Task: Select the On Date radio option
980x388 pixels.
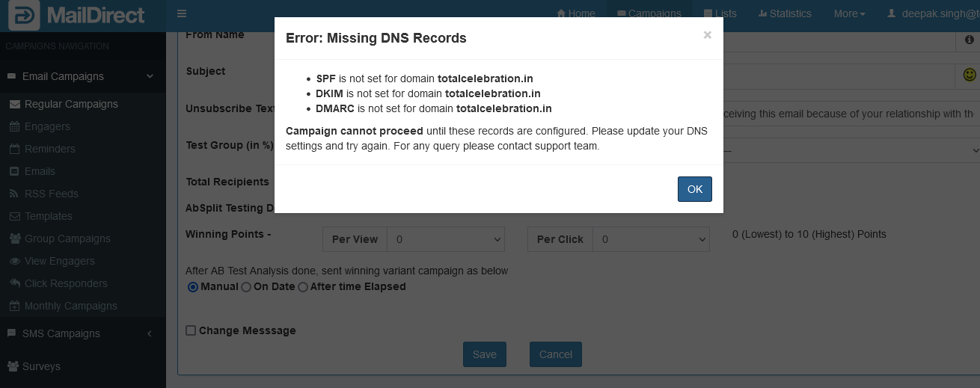Action: pos(246,287)
